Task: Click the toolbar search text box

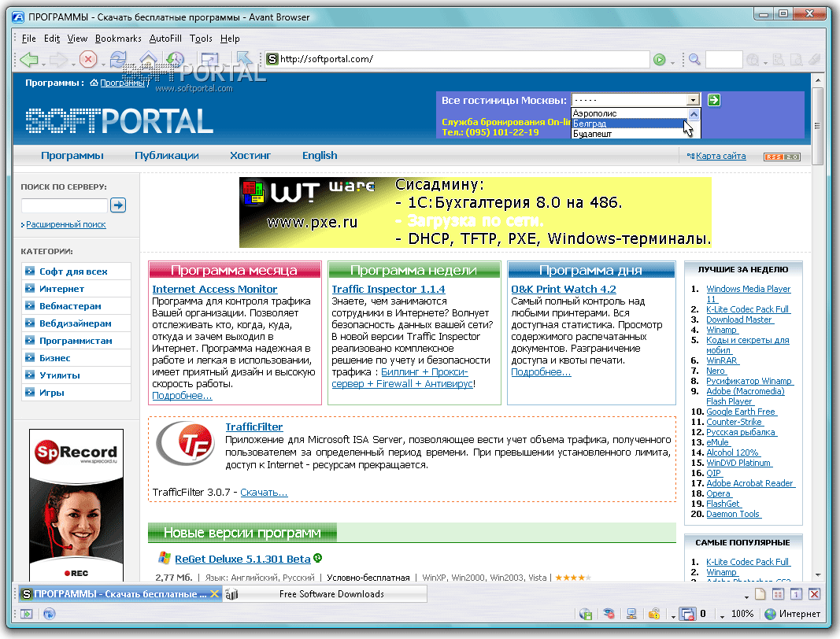Action: 723,60
